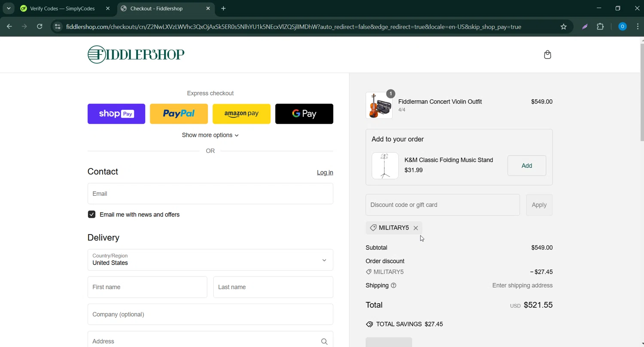Open the Country/Region dropdown

click(x=210, y=260)
